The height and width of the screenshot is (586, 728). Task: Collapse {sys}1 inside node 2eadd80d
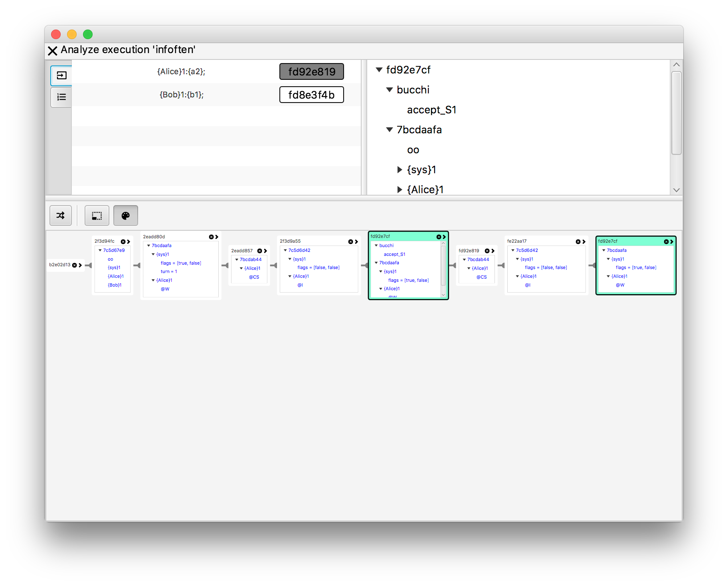pos(153,254)
